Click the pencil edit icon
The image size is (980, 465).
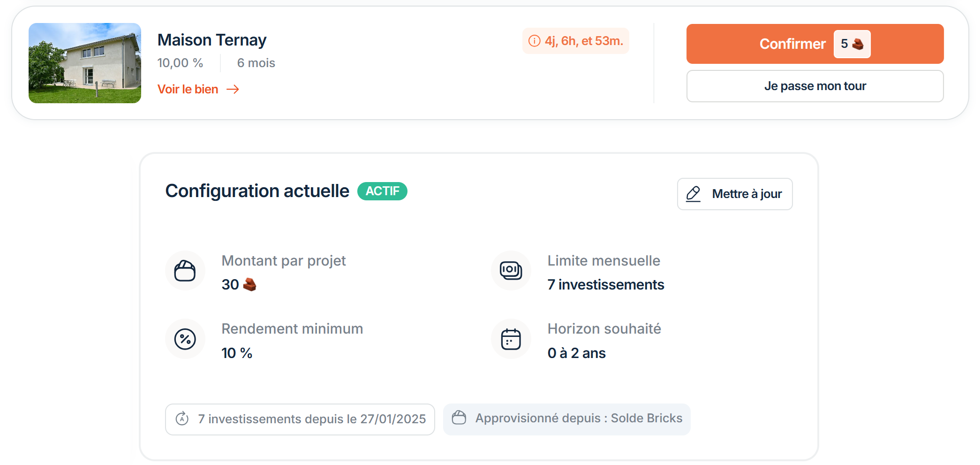click(693, 194)
